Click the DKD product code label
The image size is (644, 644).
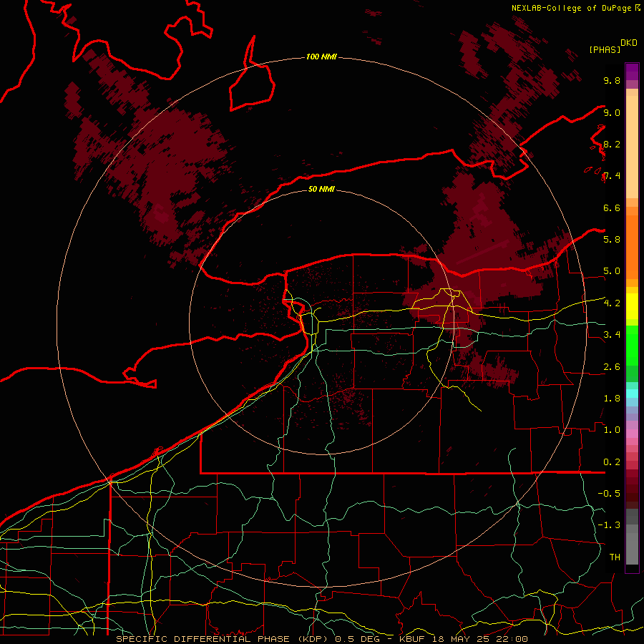(x=629, y=43)
